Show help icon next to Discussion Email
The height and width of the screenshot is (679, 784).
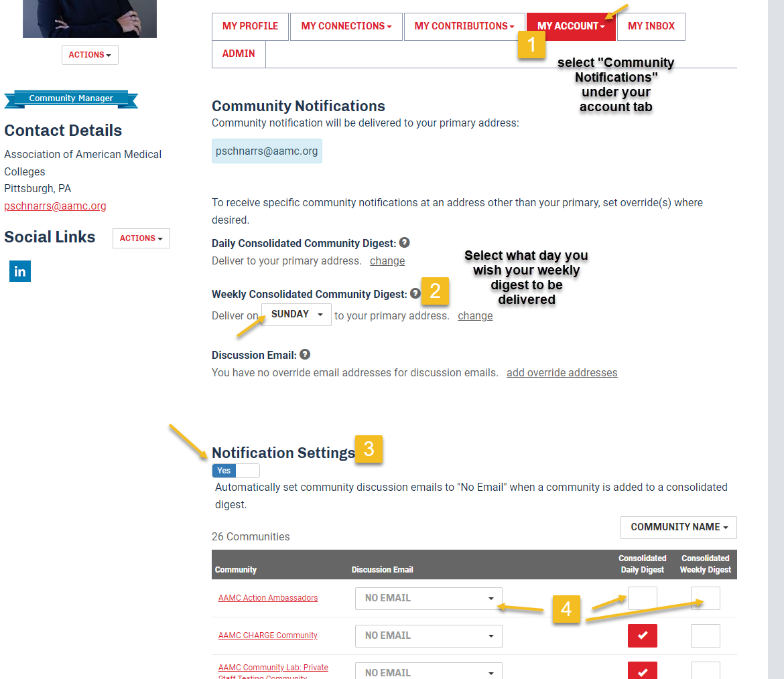point(305,354)
